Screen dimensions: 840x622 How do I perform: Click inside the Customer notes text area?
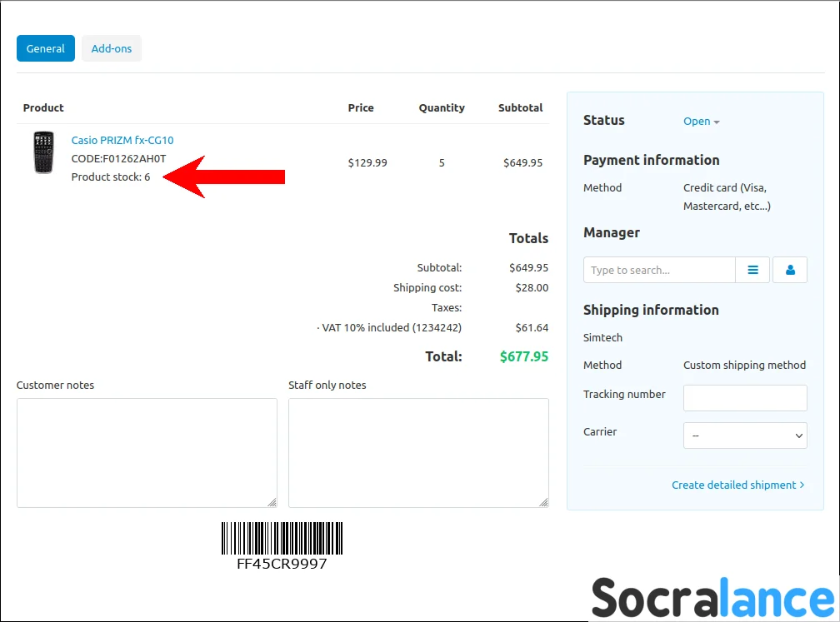pos(147,452)
